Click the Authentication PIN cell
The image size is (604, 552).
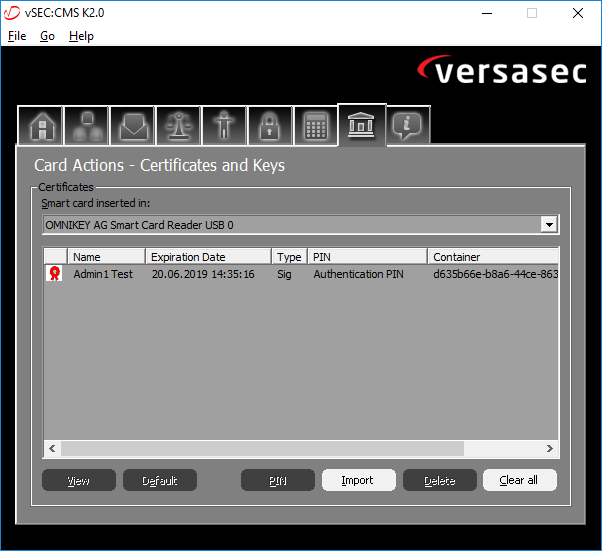pos(359,274)
